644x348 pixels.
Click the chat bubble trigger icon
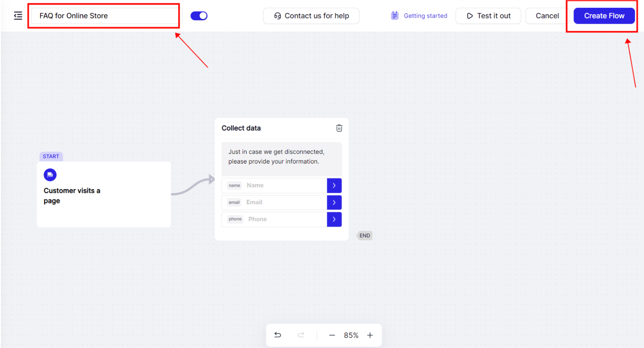point(50,175)
